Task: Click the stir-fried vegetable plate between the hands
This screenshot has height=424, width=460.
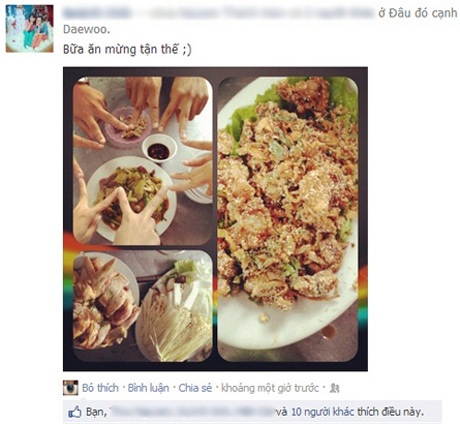Action: coord(131,197)
